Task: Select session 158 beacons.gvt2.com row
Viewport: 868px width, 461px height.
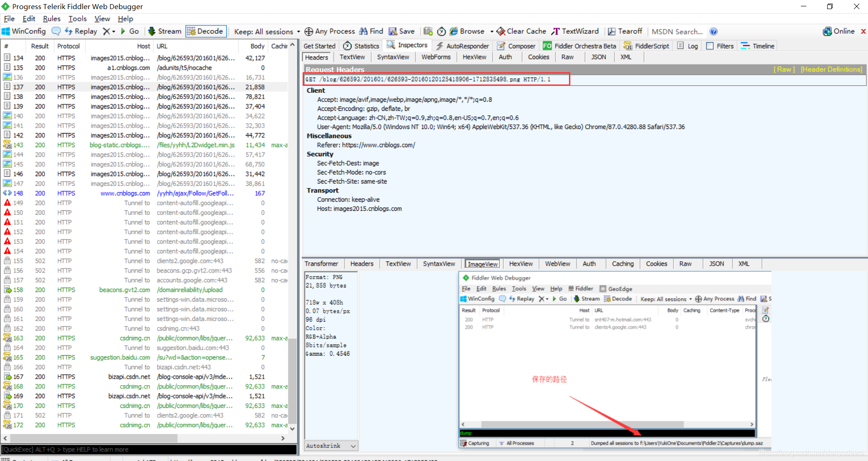Action: pos(144,290)
